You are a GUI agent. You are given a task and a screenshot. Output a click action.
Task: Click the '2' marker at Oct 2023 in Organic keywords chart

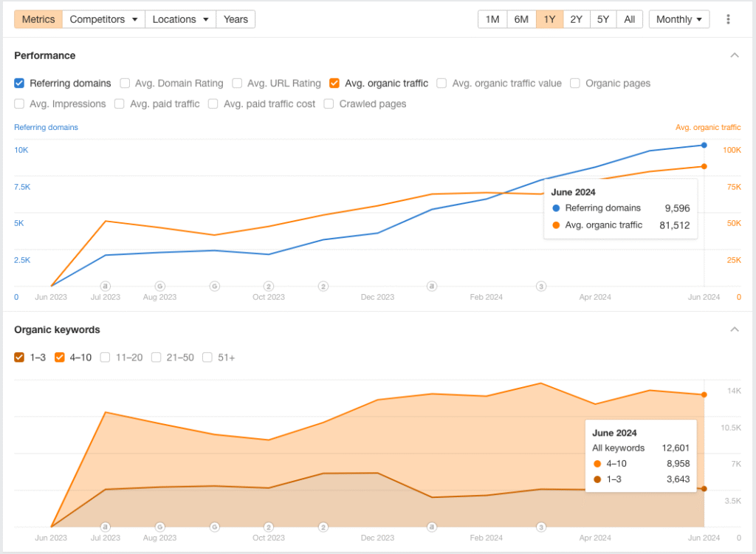tap(269, 527)
